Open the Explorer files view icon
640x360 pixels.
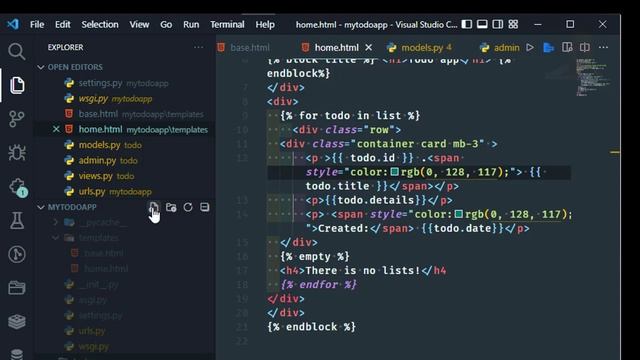point(17,85)
